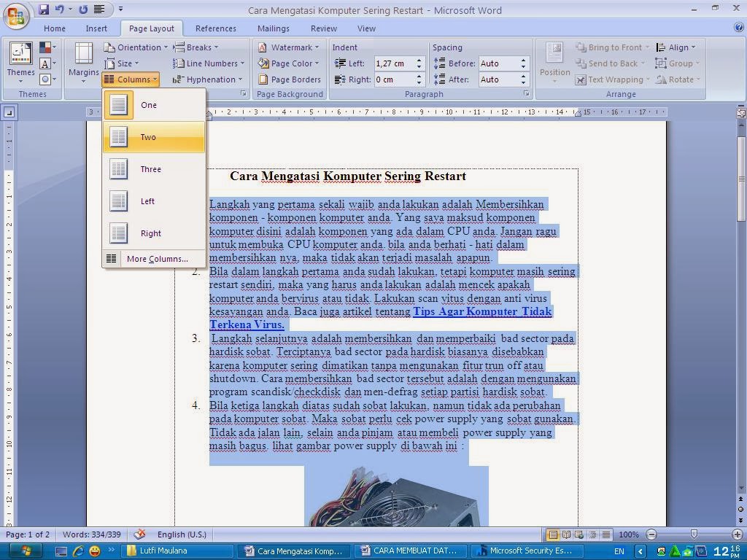Select the Right column preset
This screenshot has height=560, width=747.
(154, 233)
